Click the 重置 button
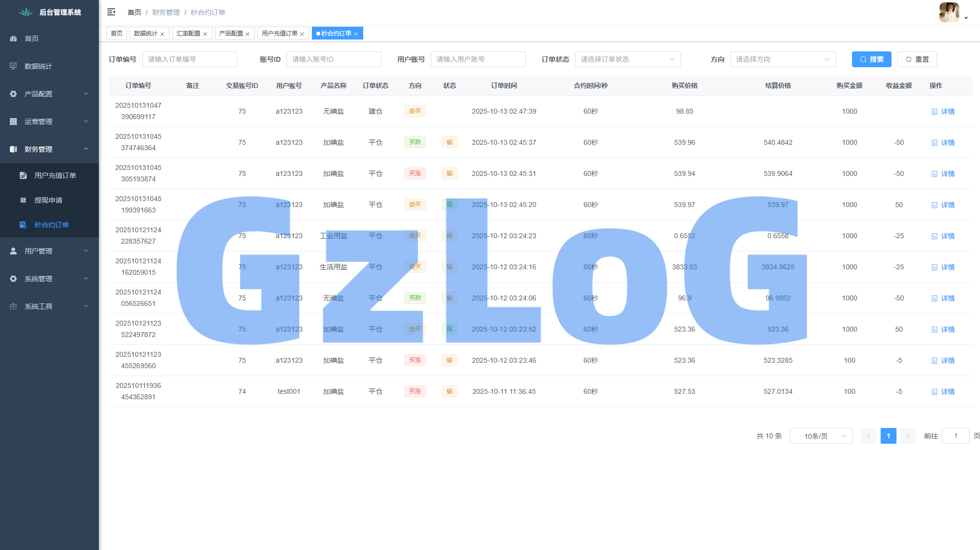 tap(917, 59)
